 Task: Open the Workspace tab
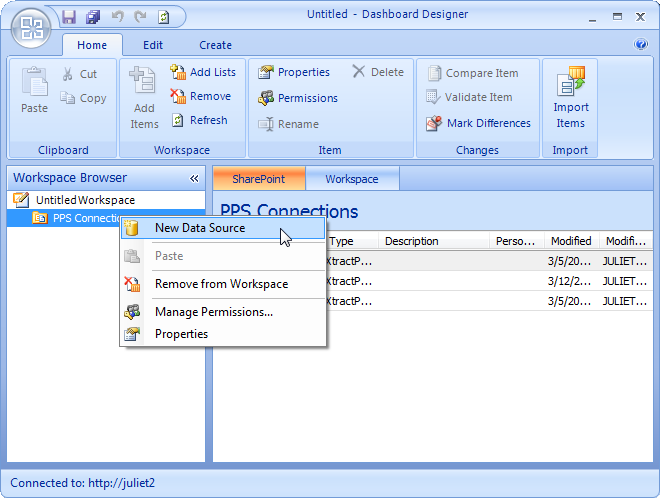(x=352, y=179)
